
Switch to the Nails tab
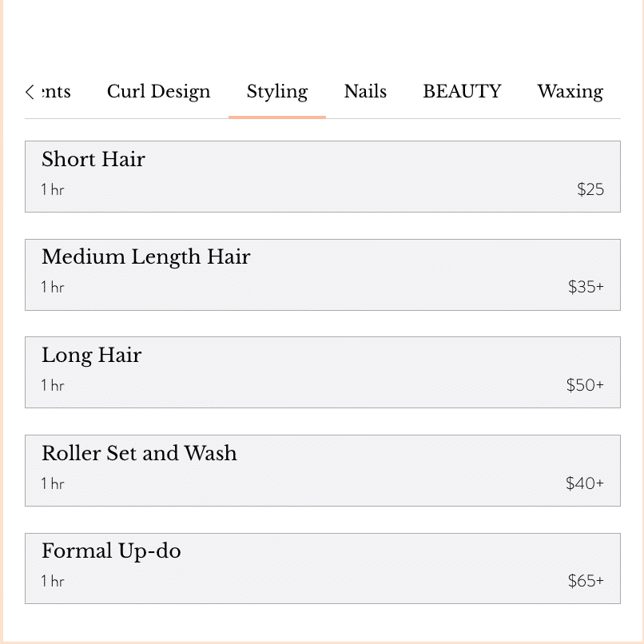tap(365, 91)
